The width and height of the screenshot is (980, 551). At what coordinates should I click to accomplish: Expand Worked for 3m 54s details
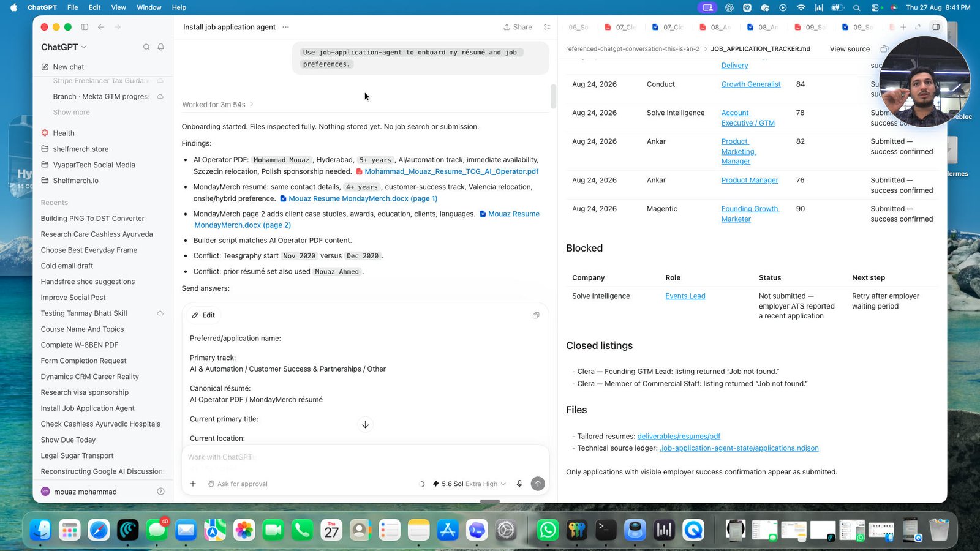[217, 105]
